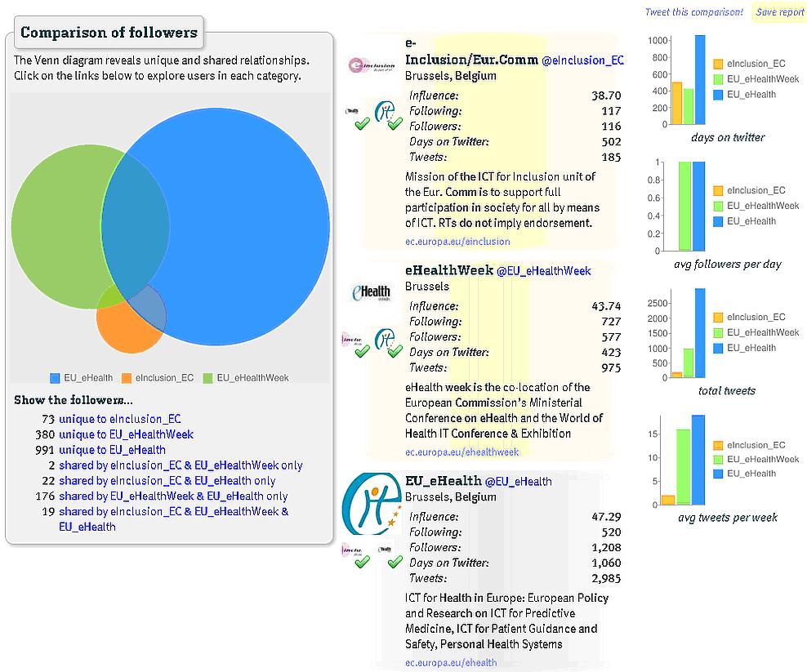
Task: Click blue EU_eHealth bar in total tweets chart
Action: (700, 333)
